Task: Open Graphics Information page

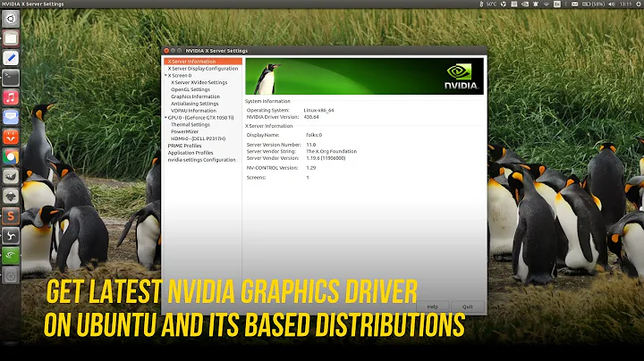Action: (196, 97)
